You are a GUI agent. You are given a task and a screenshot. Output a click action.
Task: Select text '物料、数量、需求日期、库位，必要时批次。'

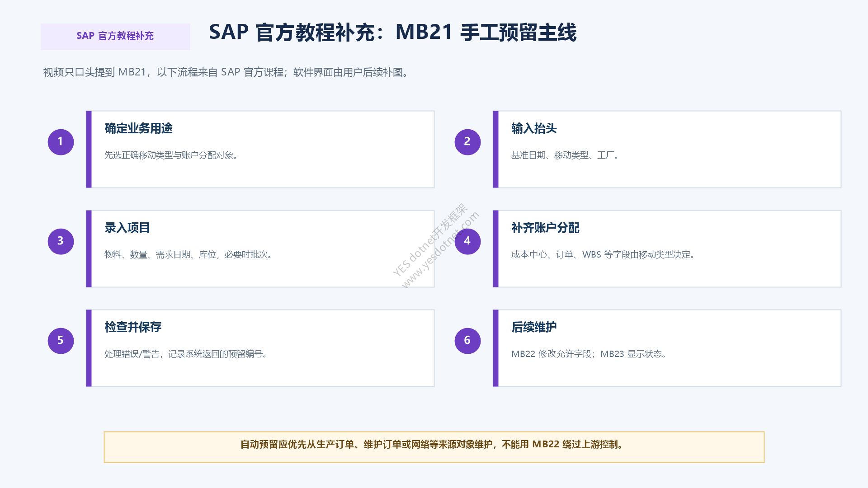[x=189, y=254]
